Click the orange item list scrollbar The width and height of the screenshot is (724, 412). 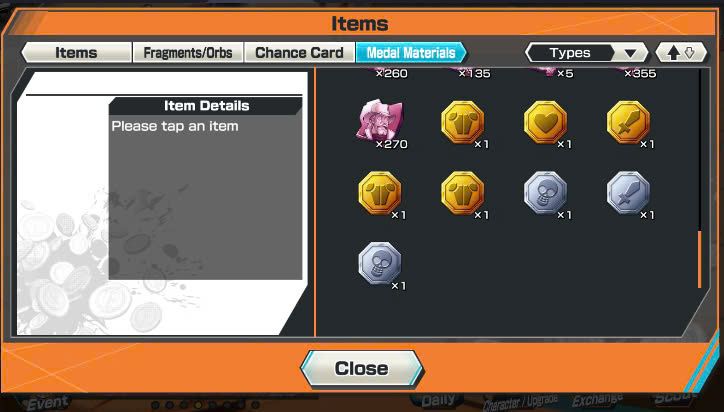(x=700, y=259)
